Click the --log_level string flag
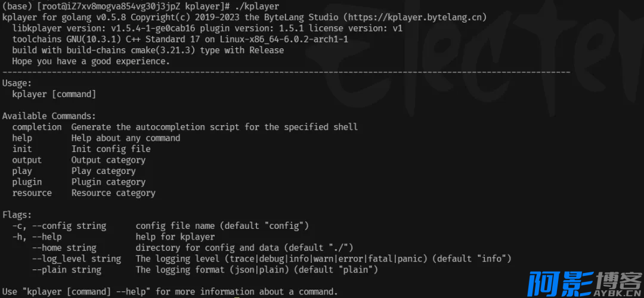This screenshot has height=298, width=644. point(76,259)
